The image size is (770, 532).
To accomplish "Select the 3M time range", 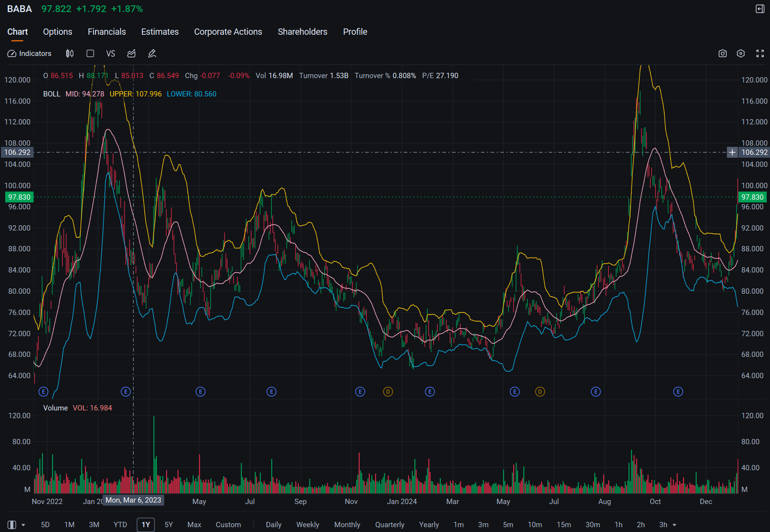I will coord(94,525).
